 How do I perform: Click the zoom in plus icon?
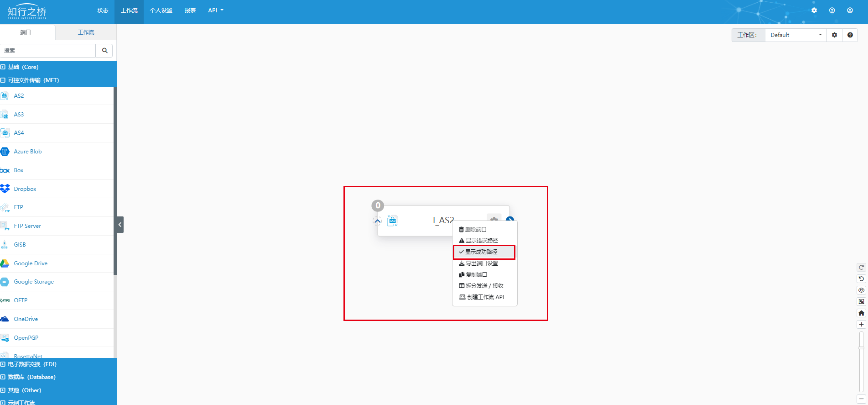click(x=861, y=325)
